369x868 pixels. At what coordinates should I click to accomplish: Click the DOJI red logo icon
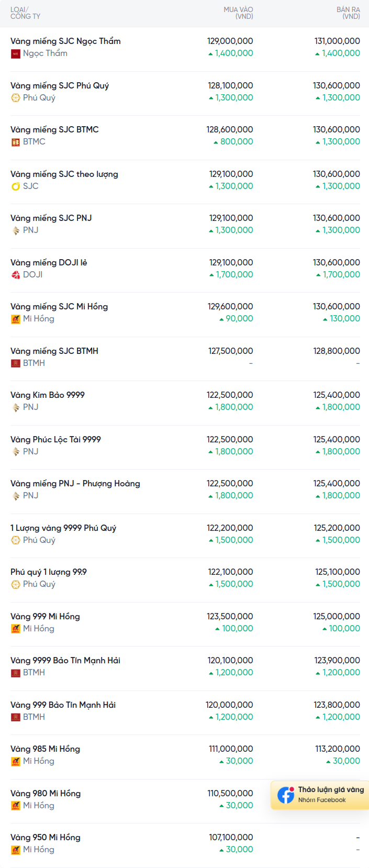(16, 275)
